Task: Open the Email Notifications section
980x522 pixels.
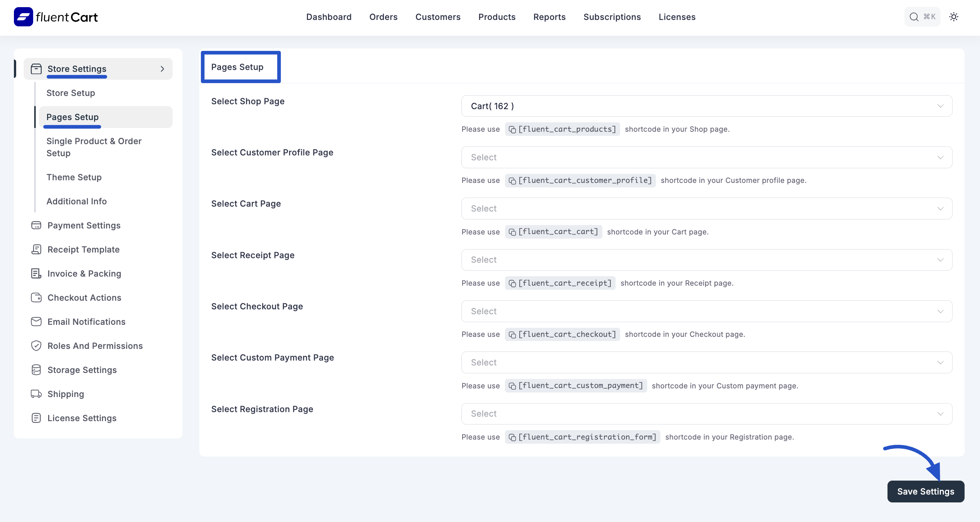Action: (86, 322)
